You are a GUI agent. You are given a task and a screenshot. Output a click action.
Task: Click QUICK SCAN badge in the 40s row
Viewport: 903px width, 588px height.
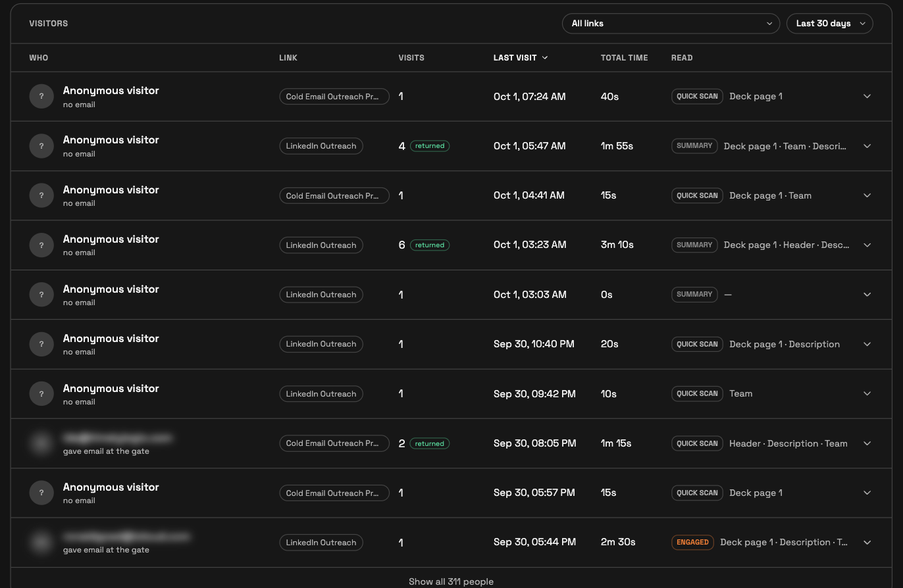[697, 97]
